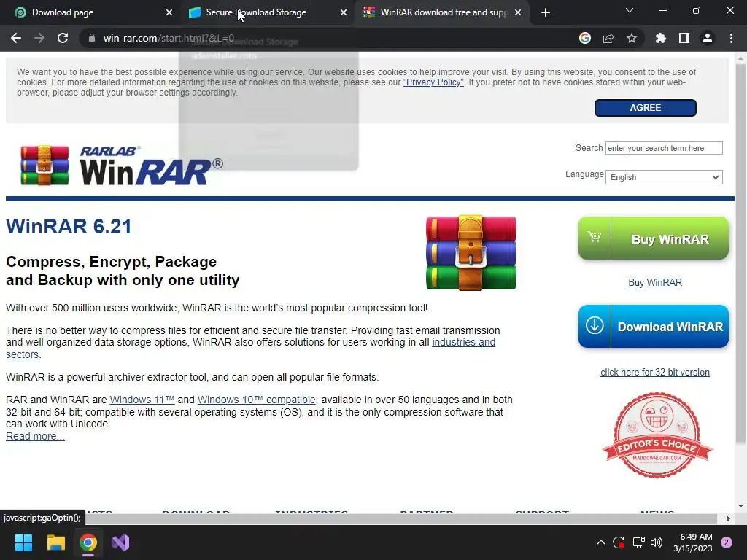
Task: Click the sync status tray icon
Action: click(619, 542)
